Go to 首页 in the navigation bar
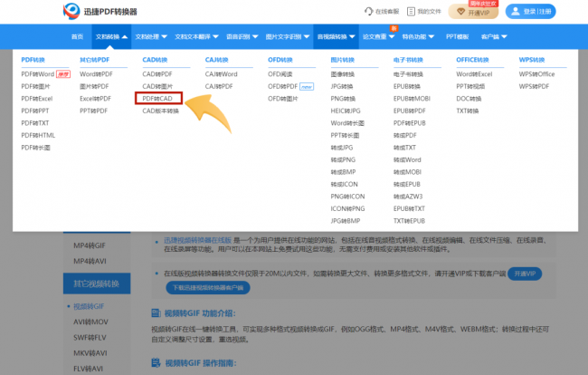588x375 pixels. pyautogui.click(x=77, y=37)
